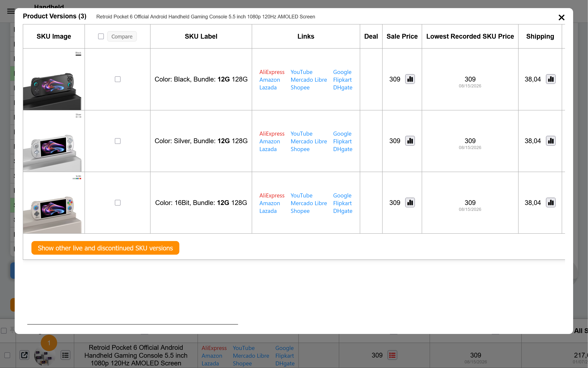Click the 'Sale Price' column header
This screenshot has height=368, width=588.
click(x=402, y=36)
